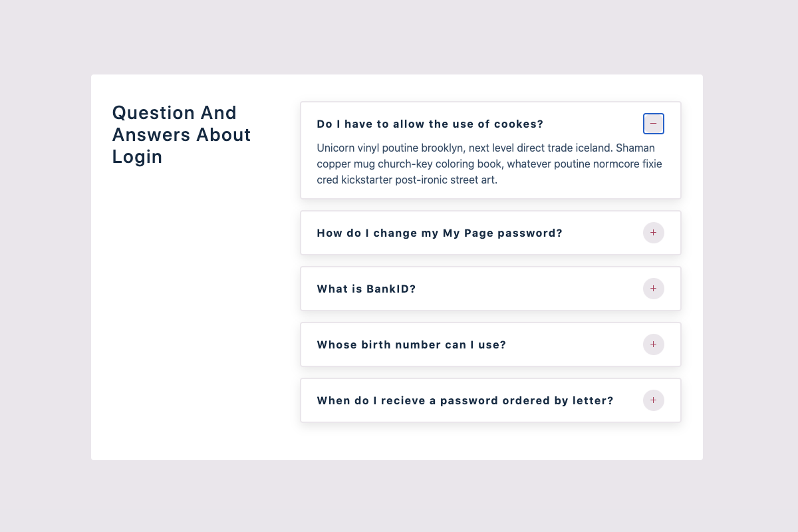Toggle the 'Do I have to allow the use of cookes?' title
The image size is (798, 532).
[430, 124]
